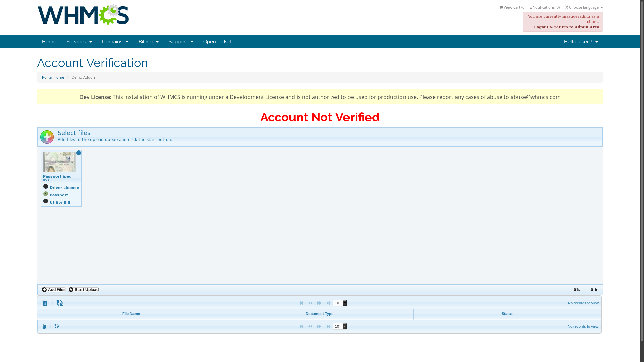
Task: Click Logout & return to Admin Area
Action: [x=567, y=27]
